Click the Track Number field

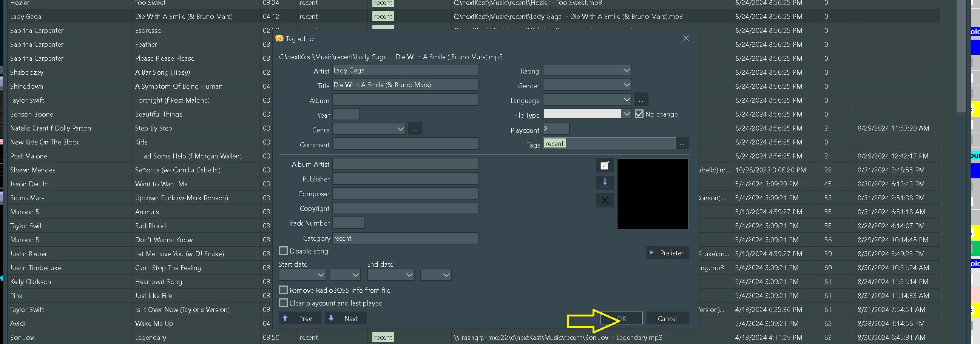coord(349,223)
